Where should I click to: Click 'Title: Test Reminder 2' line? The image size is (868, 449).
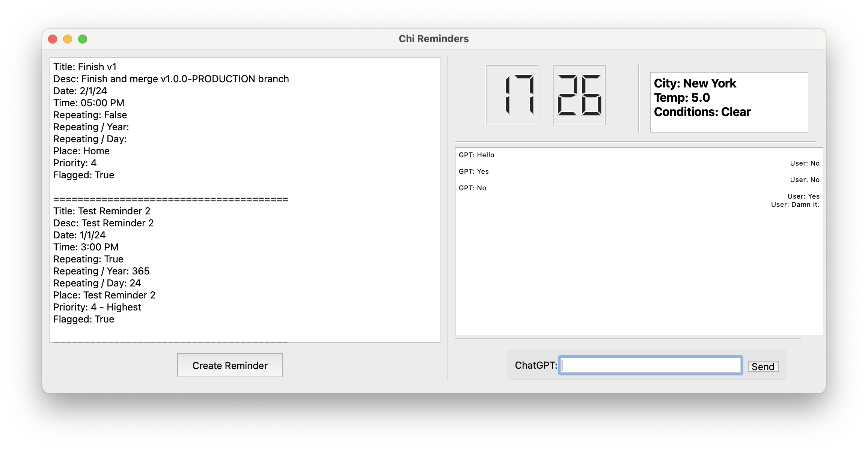(102, 211)
